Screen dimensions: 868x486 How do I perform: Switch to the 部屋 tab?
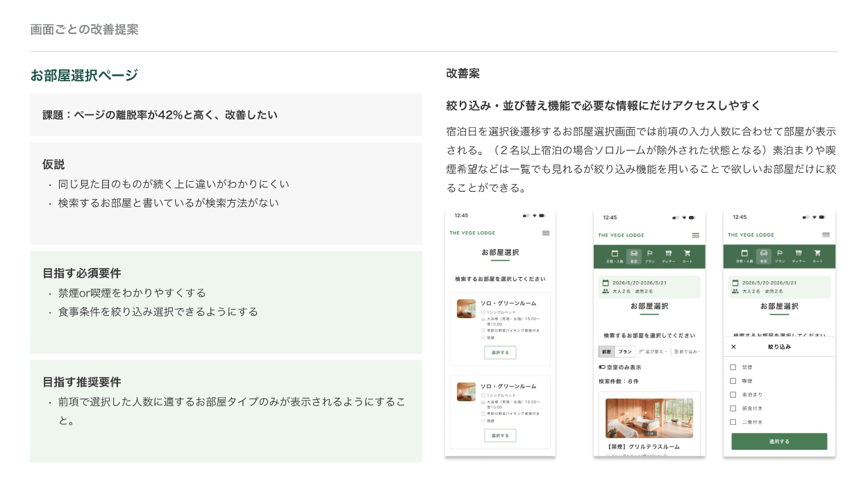tap(607, 352)
